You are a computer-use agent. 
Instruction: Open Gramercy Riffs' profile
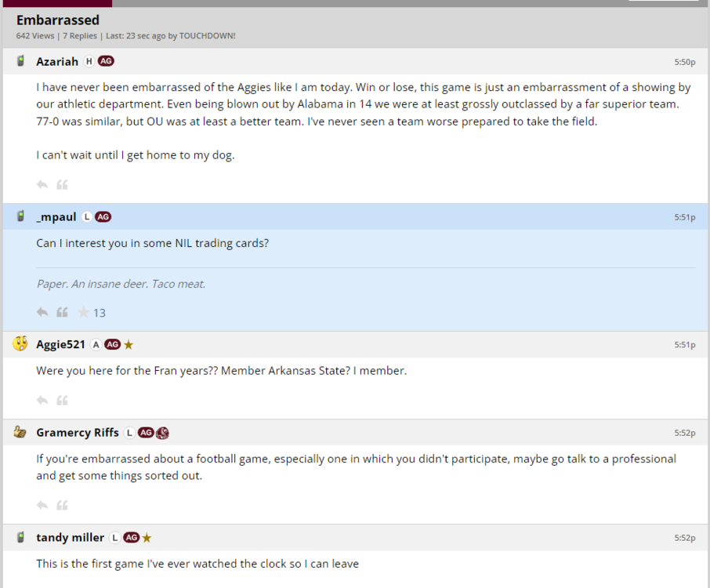click(77, 432)
